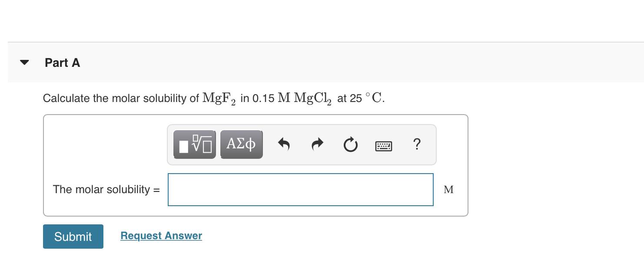Screen dimensions: 644x263
Task: Click the undo arrow in the equation toolbar
Action: [x=284, y=144]
